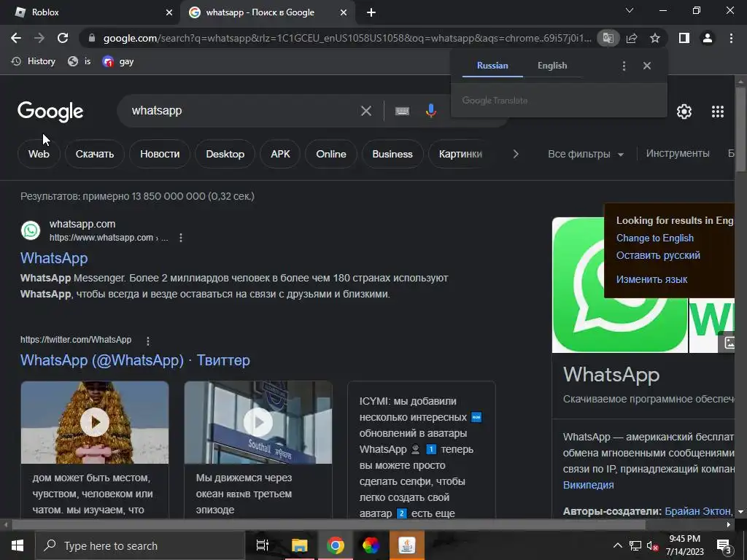This screenshot has width=747, height=560.
Task: Click the Google logo
Action: click(x=50, y=112)
